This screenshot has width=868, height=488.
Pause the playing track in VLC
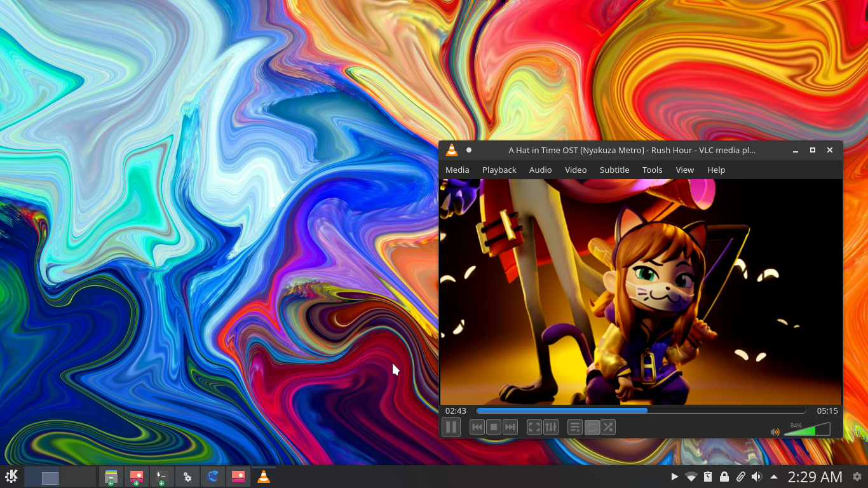(451, 427)
